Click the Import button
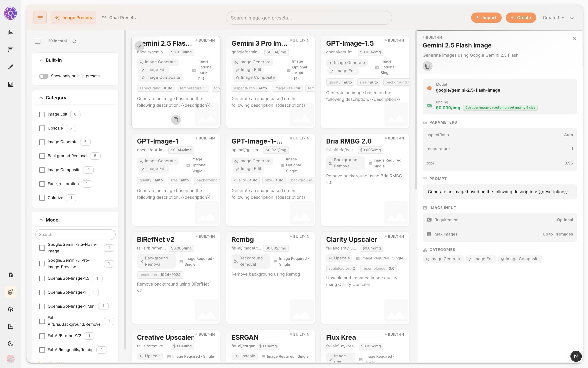Image resolution: width=588 pixels, height=368 pixels. (x=486, y=18)
